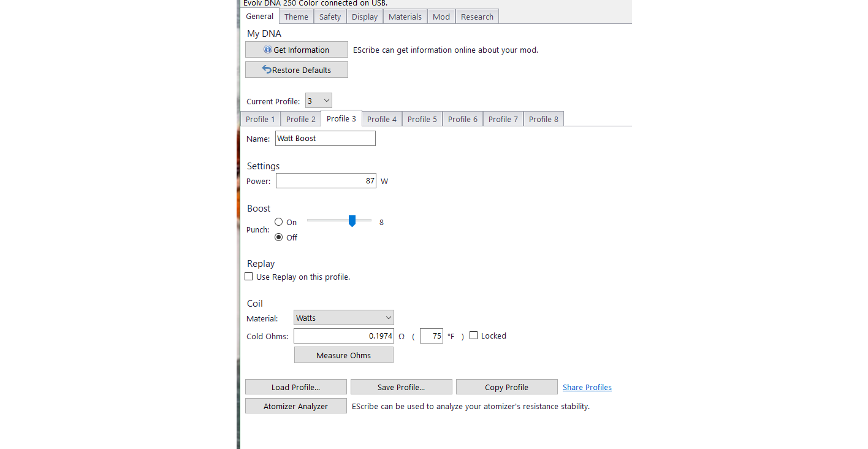Turn Punch boost On
868x449 pixels.
[279, 222]
